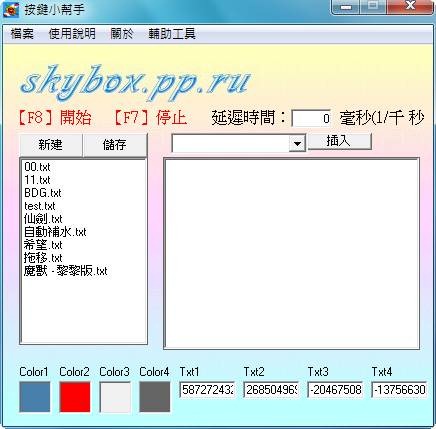
Task: Click the Txt4 value field
Action: [399, 390]
